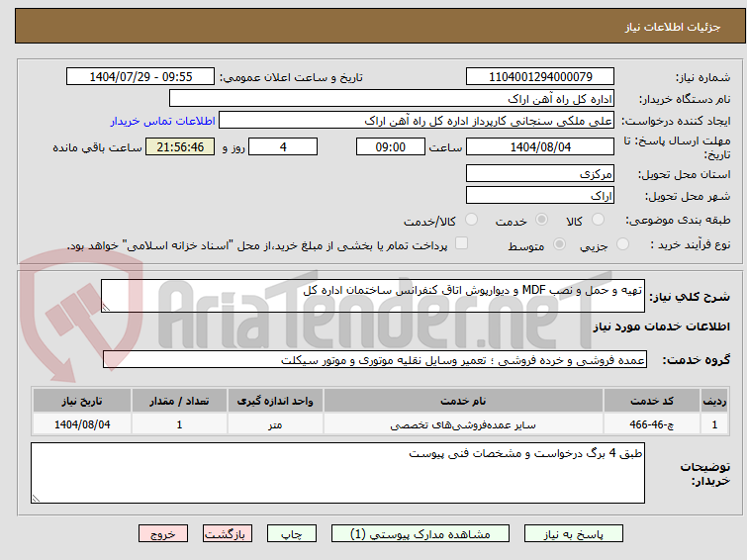The height and width of the screenshot is (560, 747).
Task: Click the remaining time countdown 21:56:46
Action: coord(180,146)
